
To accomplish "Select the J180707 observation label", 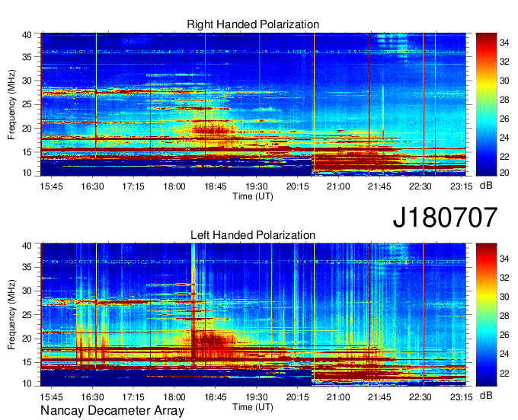I will [x=445, y=218].
